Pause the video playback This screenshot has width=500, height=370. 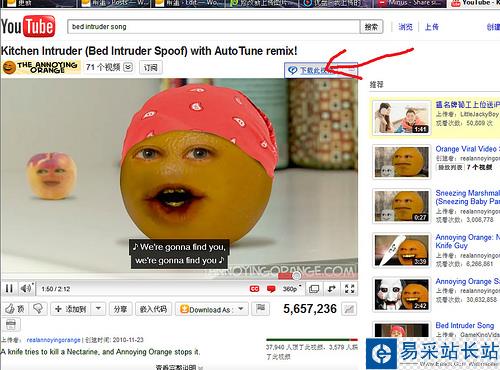pyautogui.click(x=9, y=288)
